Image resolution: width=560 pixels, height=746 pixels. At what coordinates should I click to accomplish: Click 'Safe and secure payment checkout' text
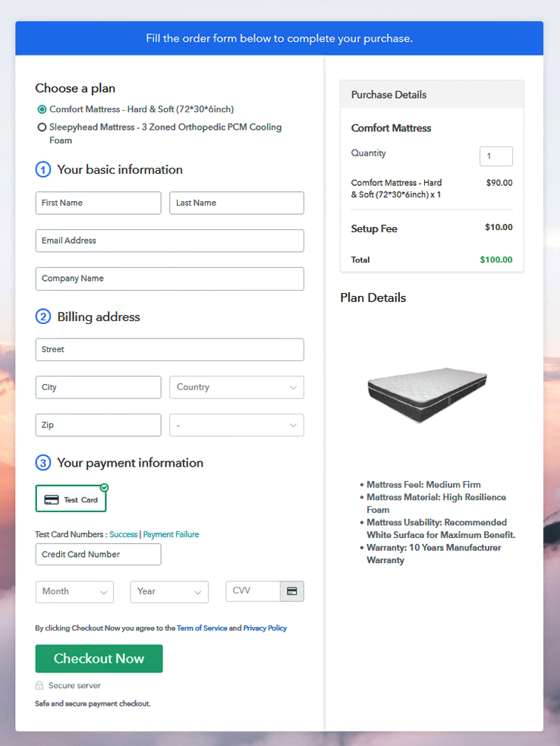click(x=93, y=704)
